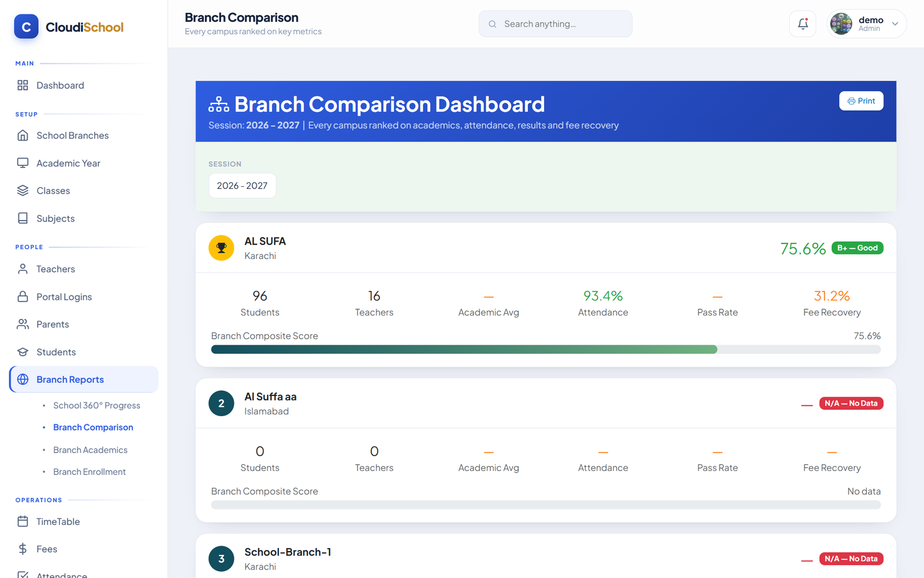
Task: Click the Academic Year monitor icon
Action: click(23, 163)
